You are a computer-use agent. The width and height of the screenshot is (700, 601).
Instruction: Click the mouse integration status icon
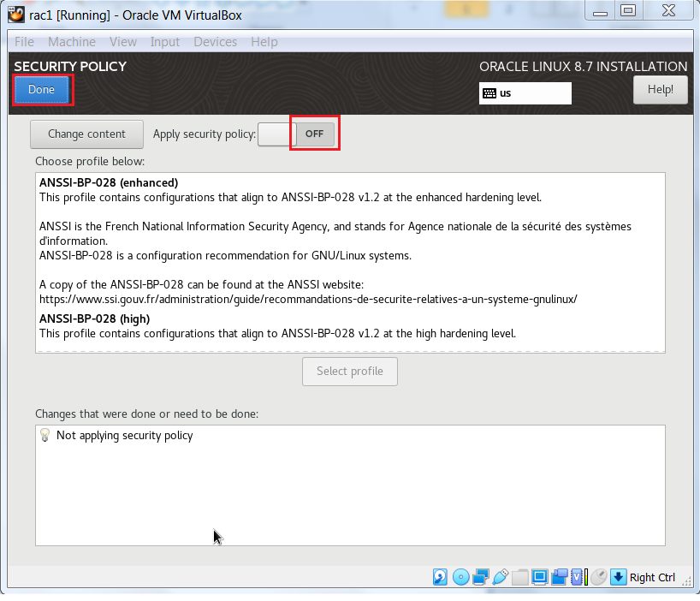coord(599,577)
